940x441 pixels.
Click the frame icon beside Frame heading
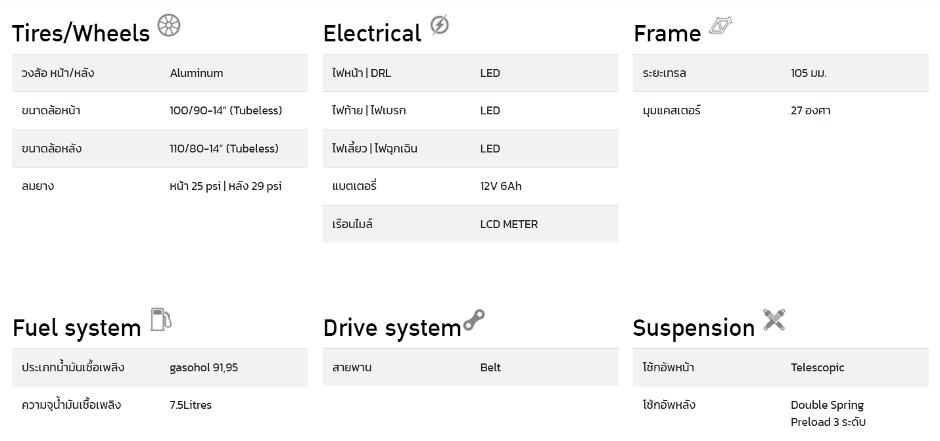(x=721, y=26)
